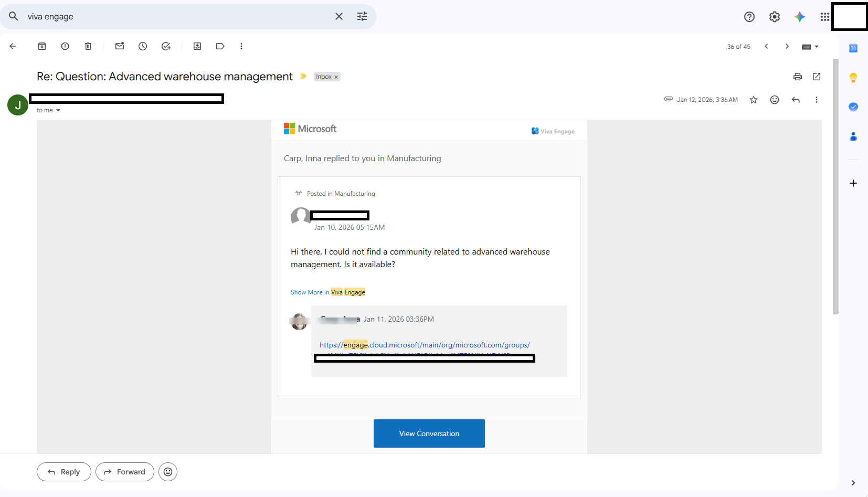
Task: Get add-ons with the plus icon
Action: [853, 183]
